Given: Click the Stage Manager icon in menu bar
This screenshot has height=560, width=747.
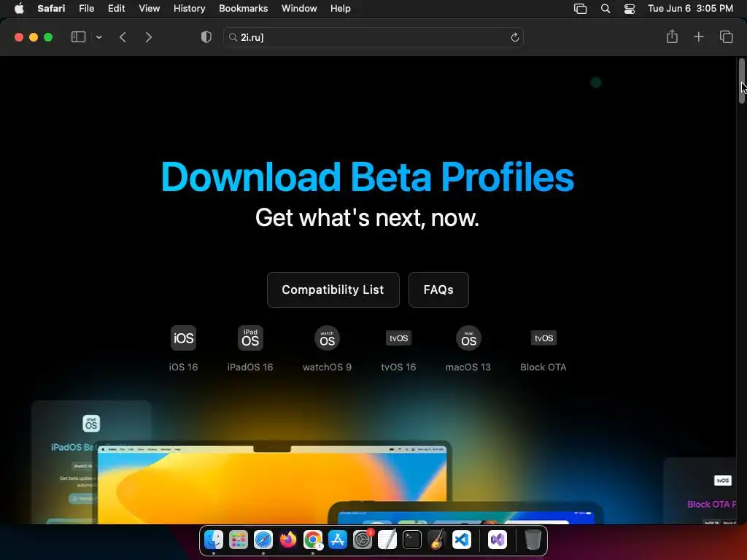Looking at the screenshot, I should click(580, 9).
